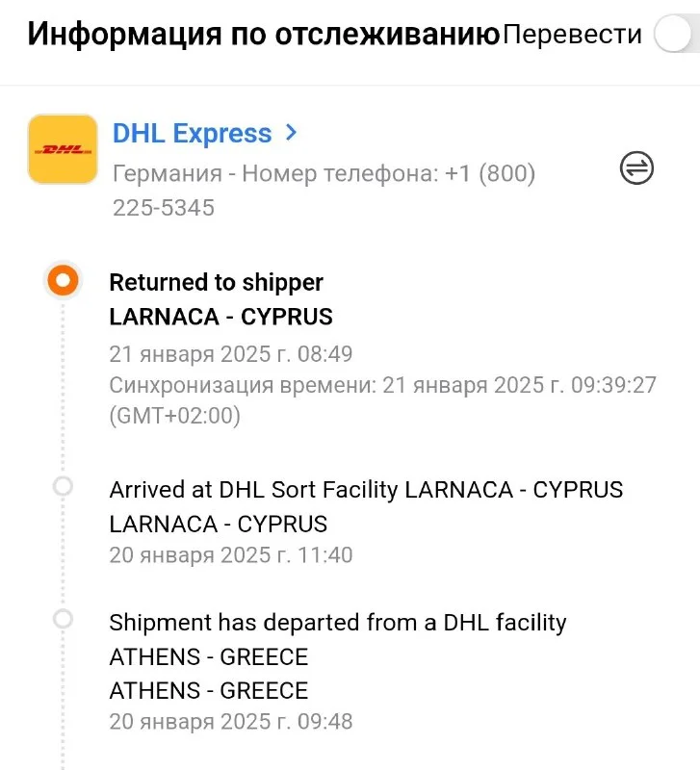The width and height of the screenshot is (700, 770).
Task: Click the first ATHENS - GREECE location line
Action: 209,657
